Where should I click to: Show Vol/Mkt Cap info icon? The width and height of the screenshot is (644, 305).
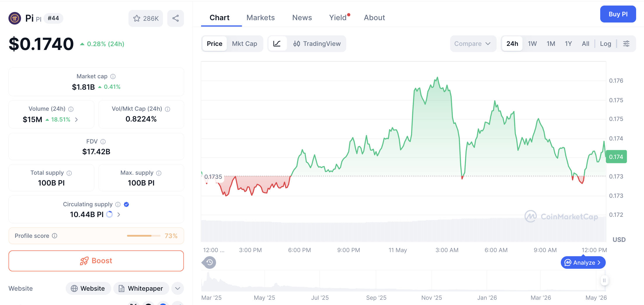168,109
